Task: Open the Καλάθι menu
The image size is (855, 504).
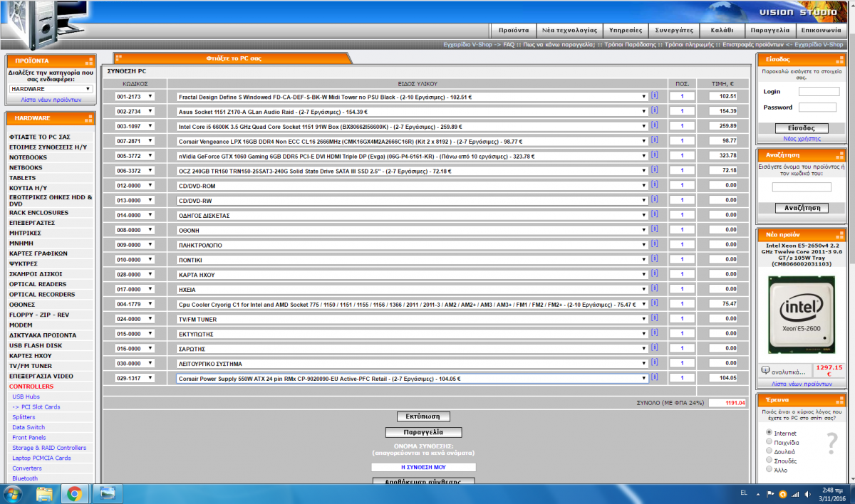Action: [722, 31]
